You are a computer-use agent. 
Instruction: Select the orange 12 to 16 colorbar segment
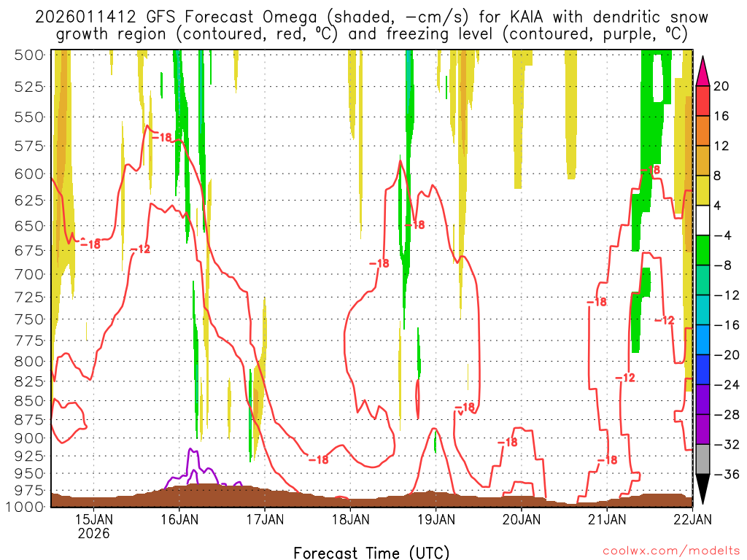(703, 131)
